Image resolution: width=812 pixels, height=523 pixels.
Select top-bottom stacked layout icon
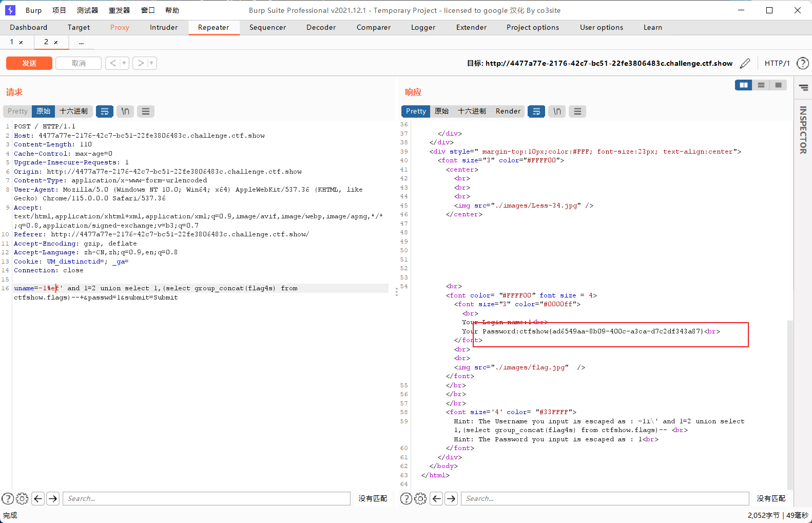[761, 85]
